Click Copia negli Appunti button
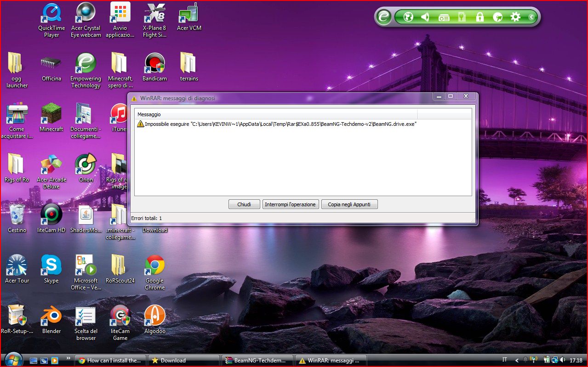 [x=349, y=204]
